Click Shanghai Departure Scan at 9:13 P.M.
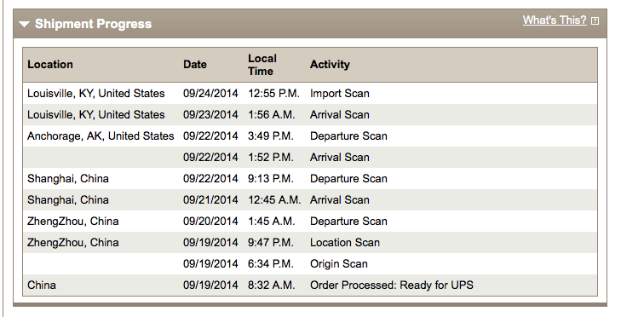This screenshot has width=644, height=317. tap(310, 179)
